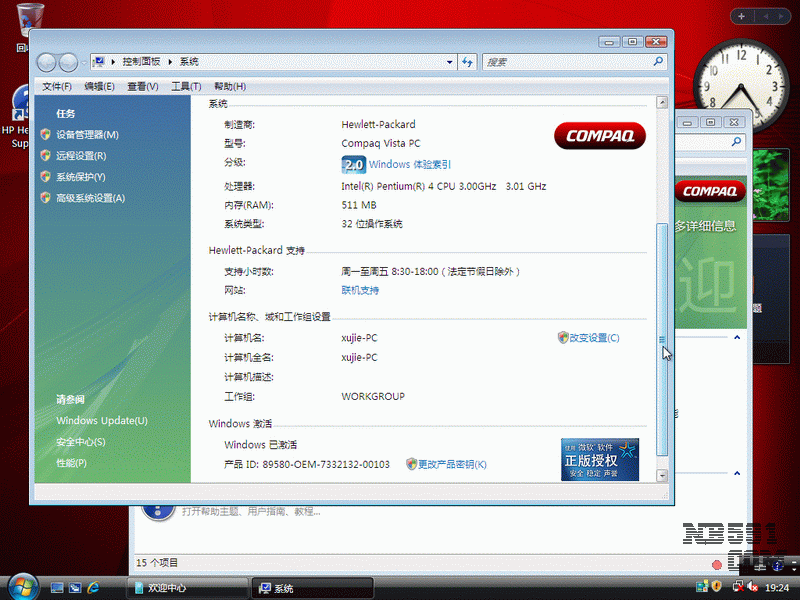
Task: Open the 工具(T) menu
Action: (186, 87)
